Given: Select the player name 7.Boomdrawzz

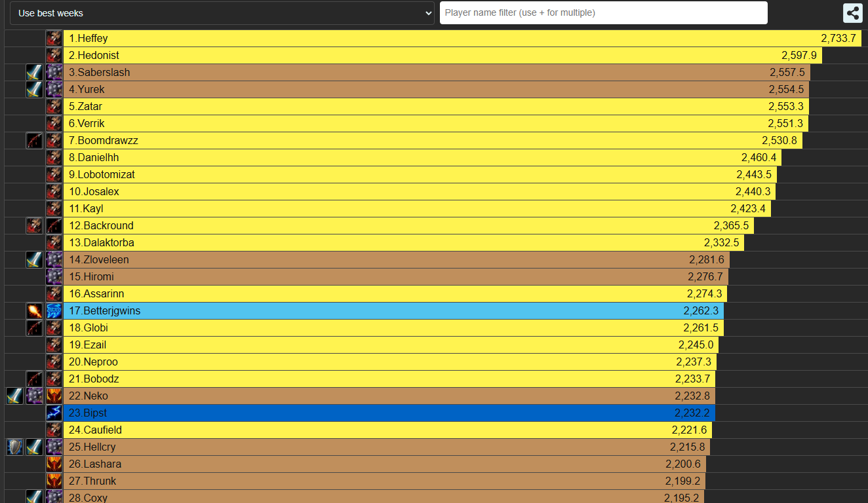Looking at the screenshot, I should 104,141.
